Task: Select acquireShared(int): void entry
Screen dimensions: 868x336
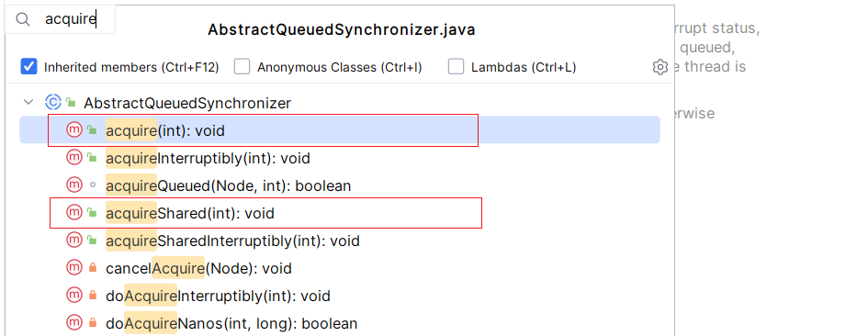Action: [340, 213]
